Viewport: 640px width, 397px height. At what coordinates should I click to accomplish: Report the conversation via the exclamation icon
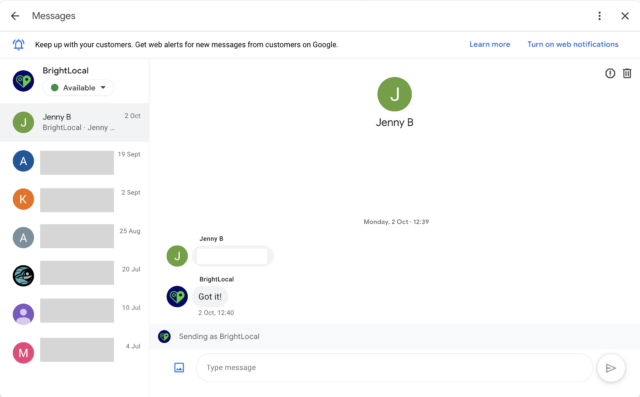tap(610, 73)
